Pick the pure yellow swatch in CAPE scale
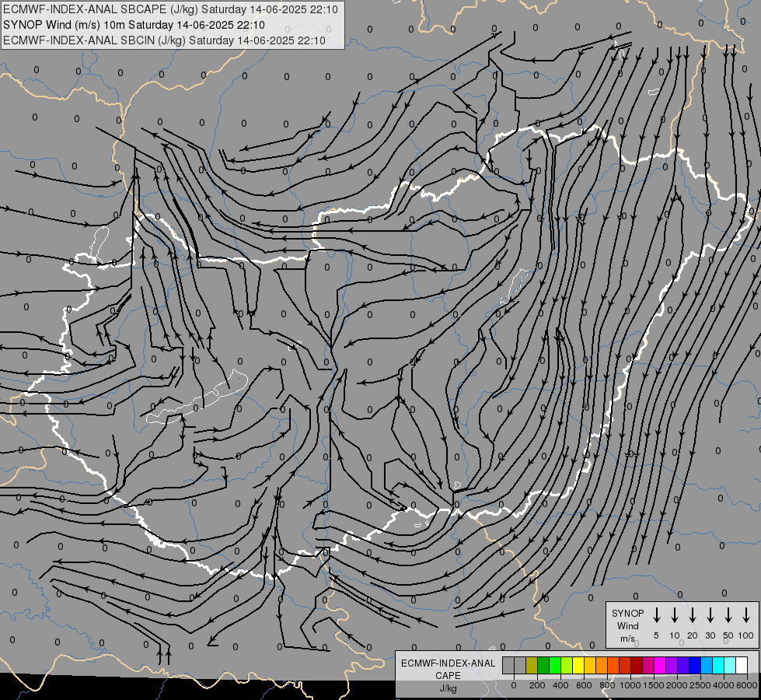The width and height of the screenshot is (761, 700). [578, 665]
